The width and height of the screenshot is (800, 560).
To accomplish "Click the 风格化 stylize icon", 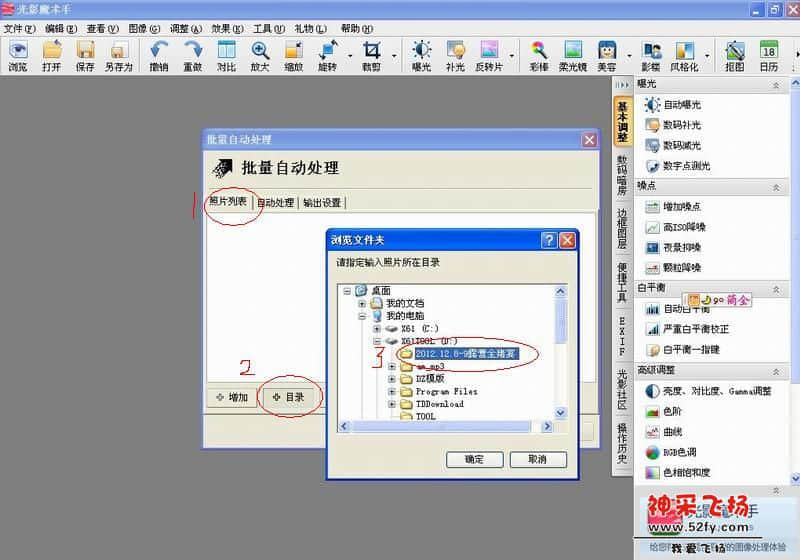I will point(684,56).
